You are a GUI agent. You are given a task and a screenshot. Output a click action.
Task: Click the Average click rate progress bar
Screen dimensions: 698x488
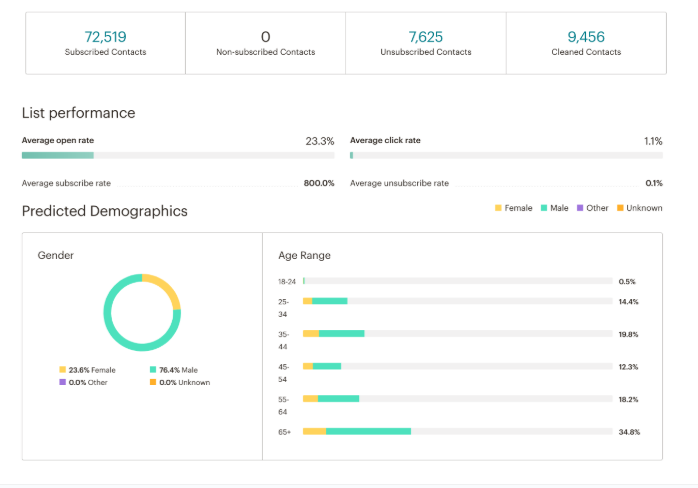point(506,155)
